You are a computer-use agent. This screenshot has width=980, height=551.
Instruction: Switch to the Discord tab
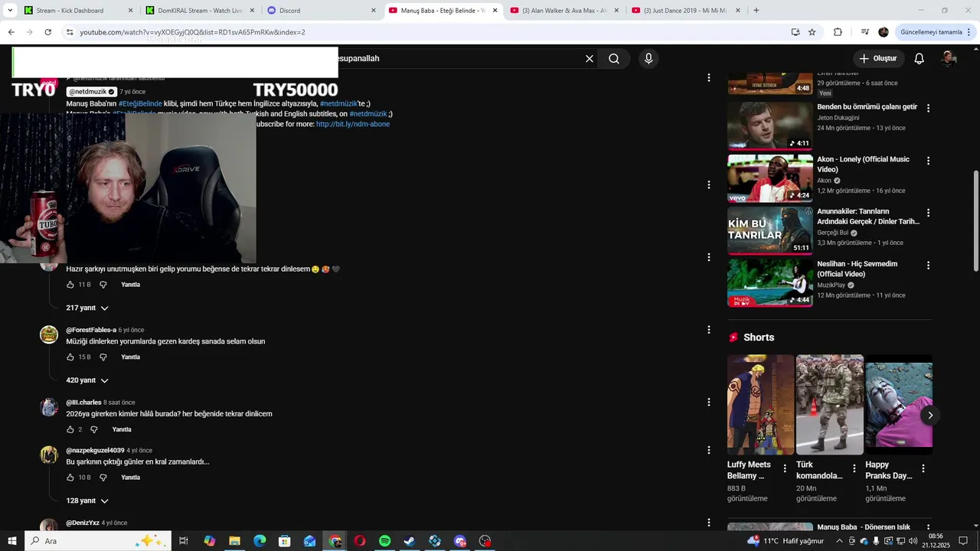[x=321, y=11]
